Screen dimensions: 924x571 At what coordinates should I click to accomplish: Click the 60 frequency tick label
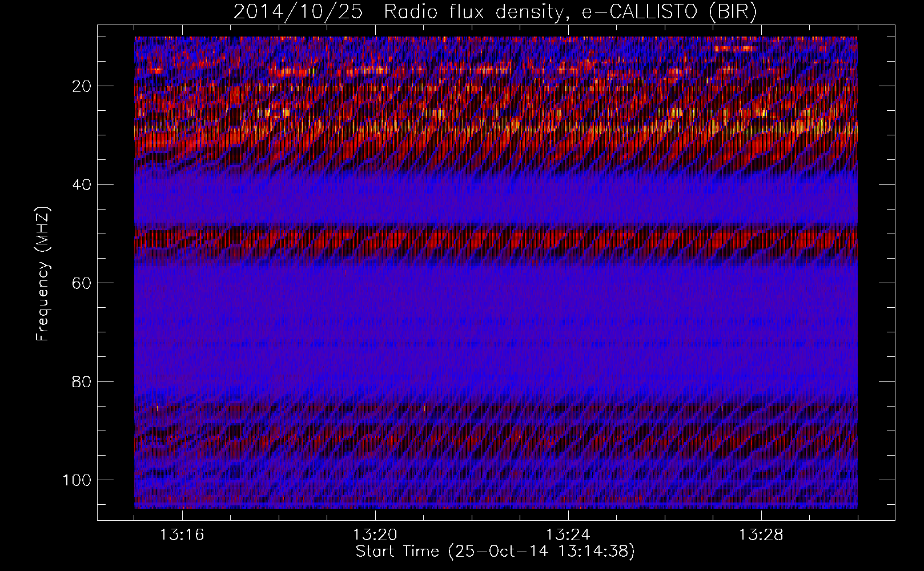[83, 283]
